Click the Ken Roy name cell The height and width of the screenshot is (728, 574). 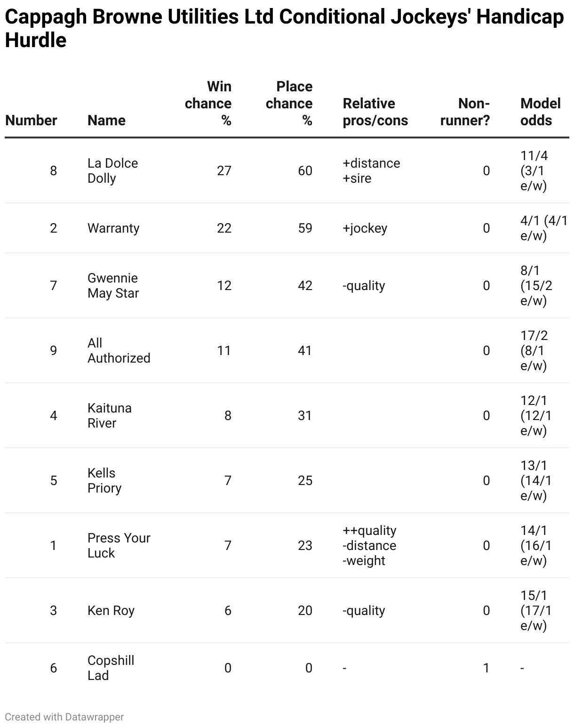[x=111, y=610]
